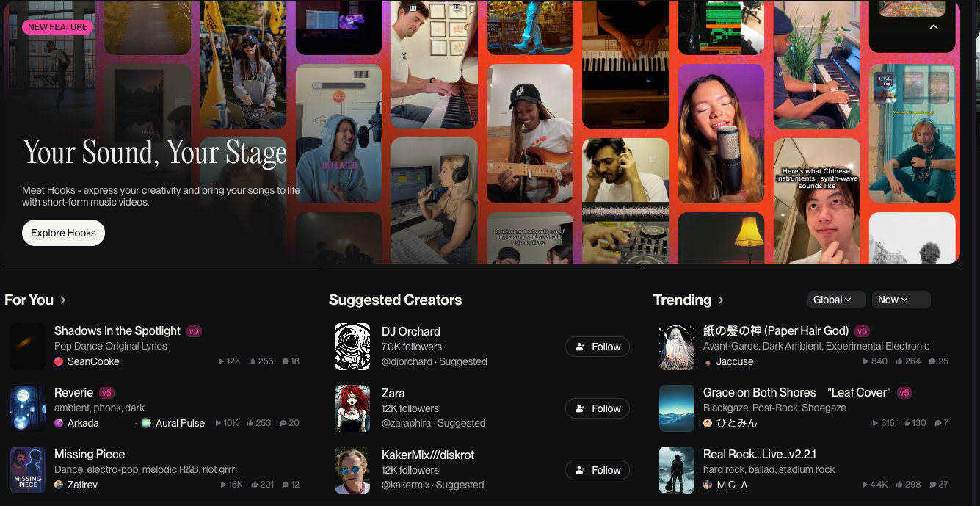Follow Zara
The height and width of the screenshot is (506, 980).
click(x=598, y=408)
